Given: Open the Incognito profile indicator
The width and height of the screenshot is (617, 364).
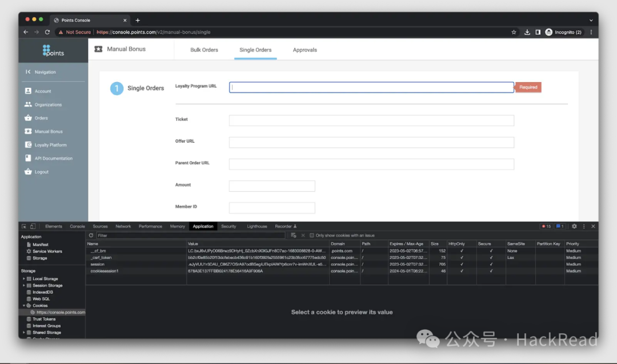Looking at the screenshot, I should click(x=563, y=32).
